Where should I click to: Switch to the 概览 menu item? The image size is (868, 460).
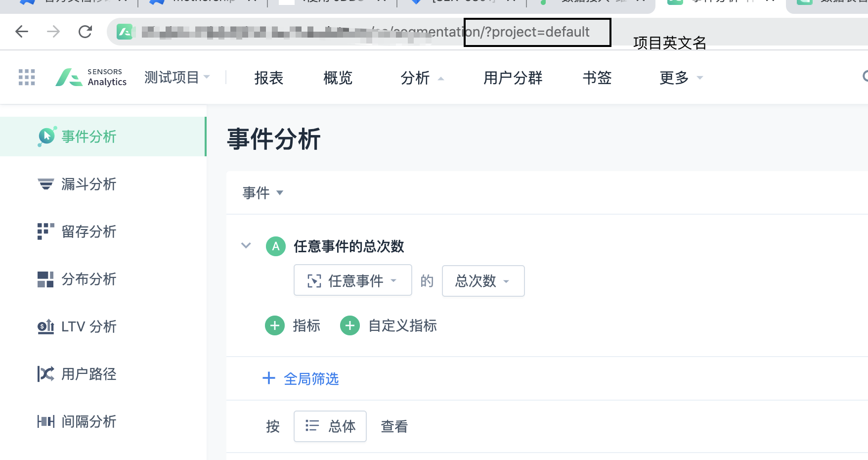pos(337,78)
